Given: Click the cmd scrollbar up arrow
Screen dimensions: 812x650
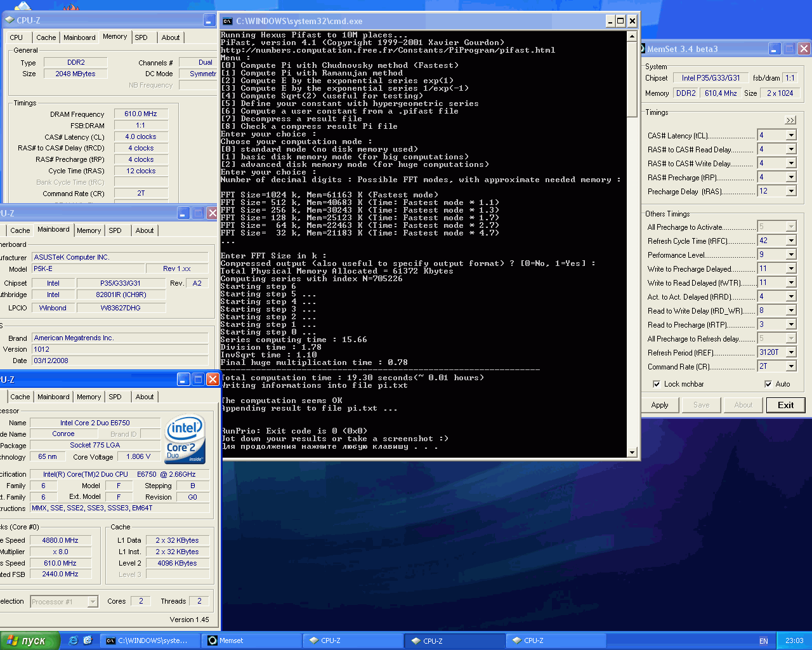Looking at the screenshot, I should [x=632, y=36].
